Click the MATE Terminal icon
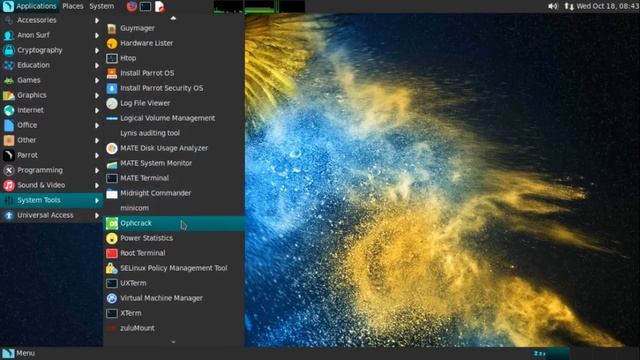Screen dimensions: 640x360 coord(111,178)
